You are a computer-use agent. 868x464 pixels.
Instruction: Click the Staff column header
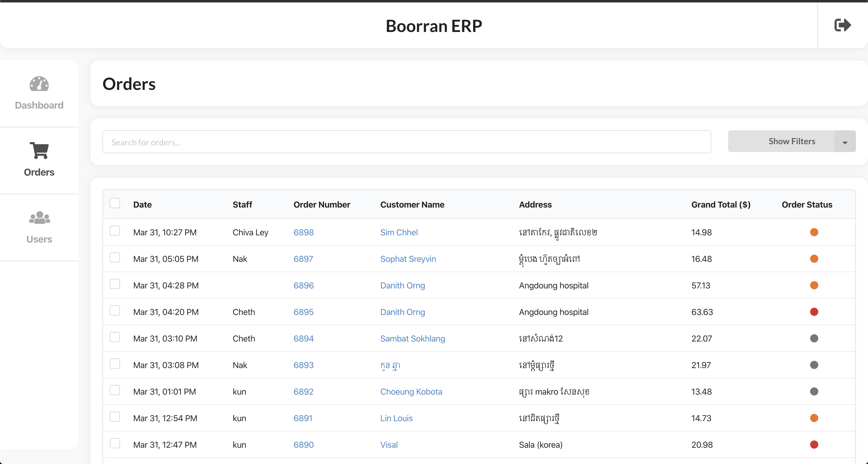[x=242, y=205]
